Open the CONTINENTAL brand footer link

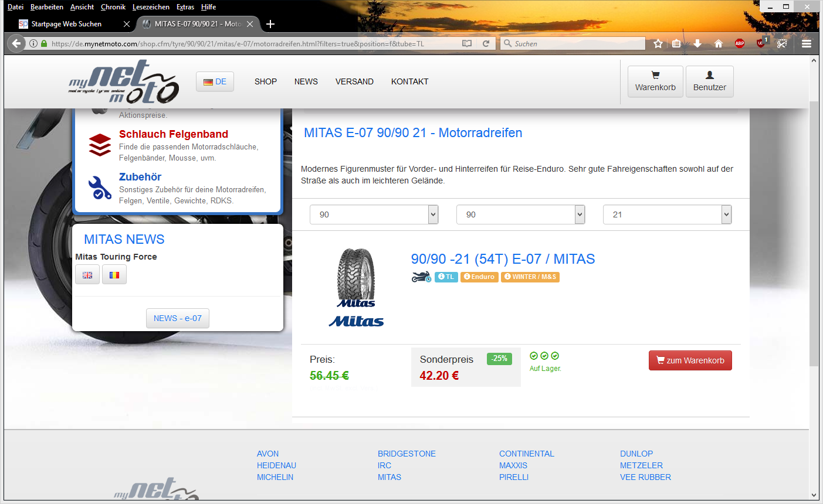pos(527,454)
